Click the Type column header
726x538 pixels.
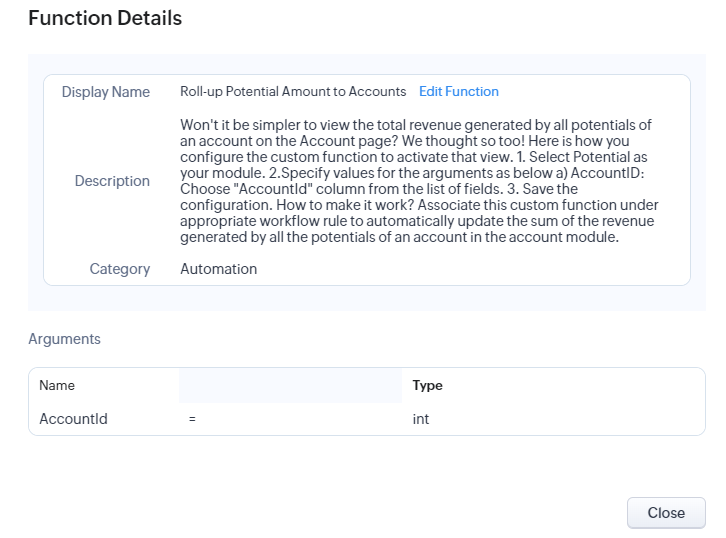pyautogui.click(x=427, y=385)
